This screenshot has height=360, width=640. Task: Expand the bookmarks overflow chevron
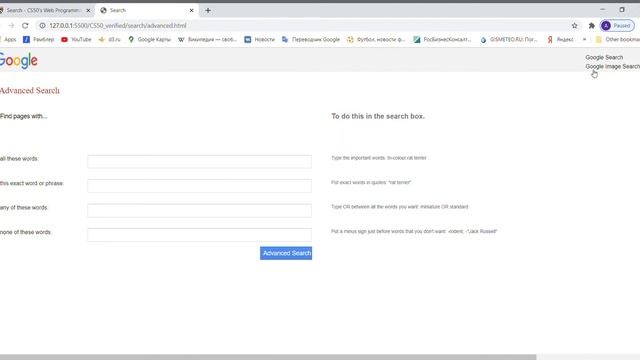(584, 40)
